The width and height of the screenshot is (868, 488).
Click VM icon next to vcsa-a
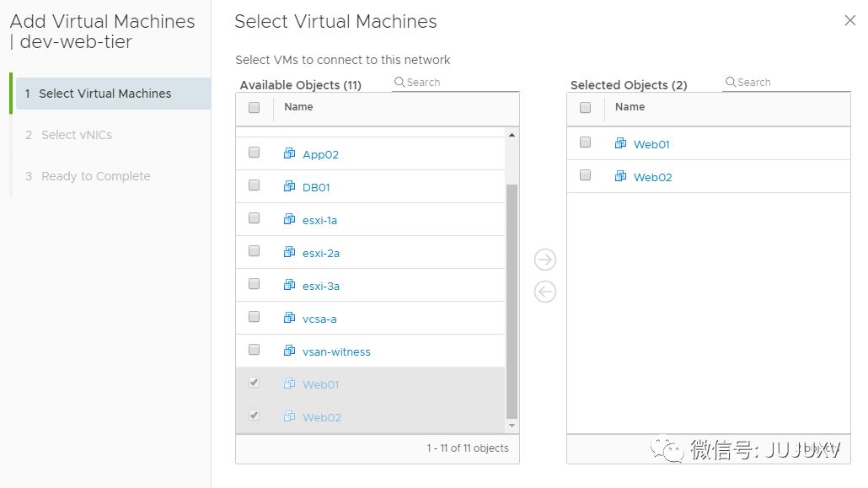[x=290, y=318]
